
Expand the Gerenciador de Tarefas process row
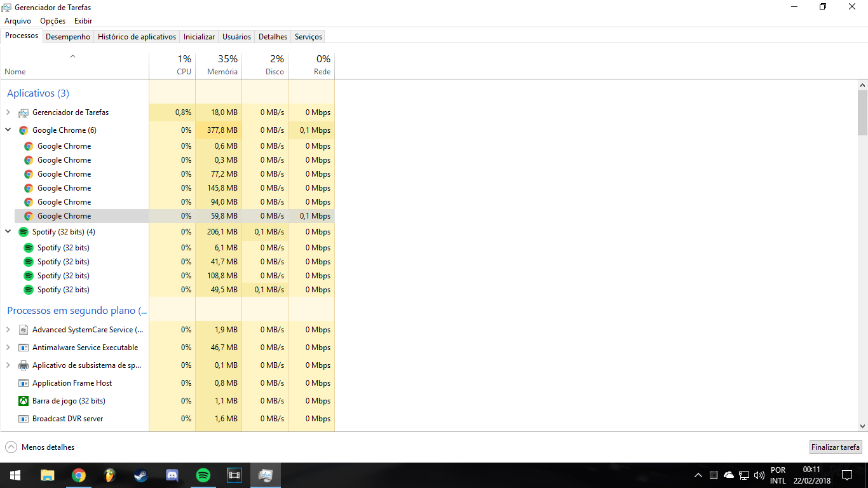tap(8, 112)
